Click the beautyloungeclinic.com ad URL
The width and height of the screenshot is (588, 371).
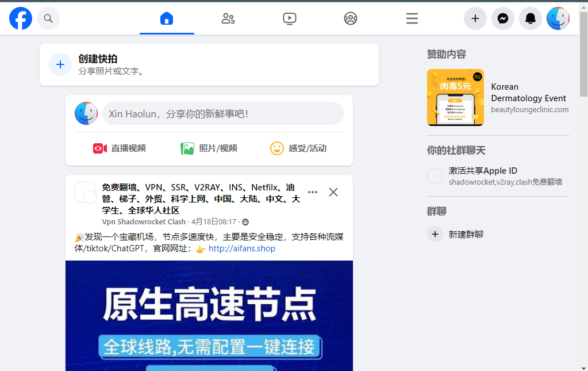529,109
